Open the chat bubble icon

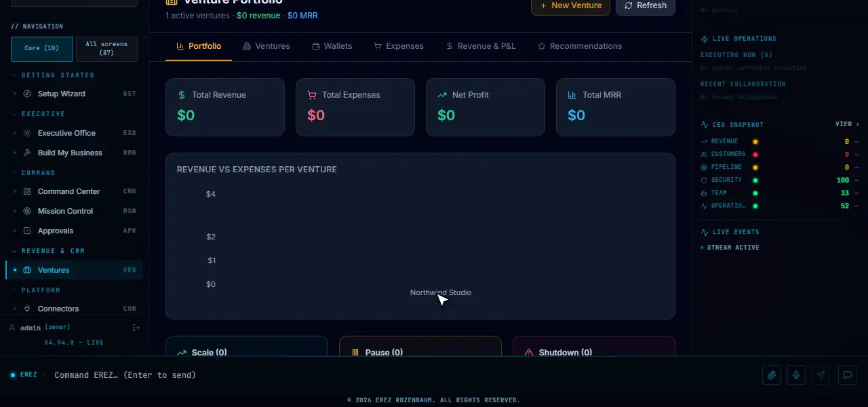[x=848, y=375]
